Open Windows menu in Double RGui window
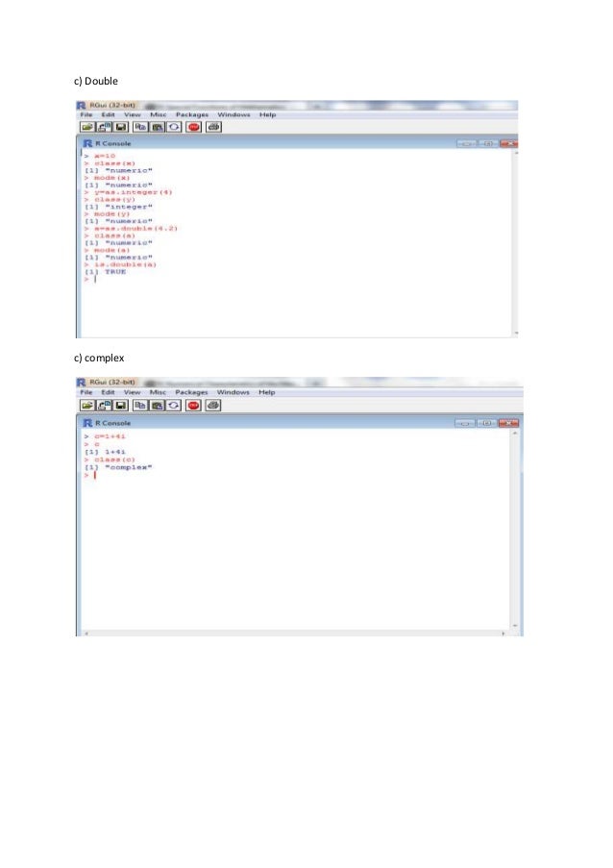This screenshot has width=613, height=868. [234, 114]
